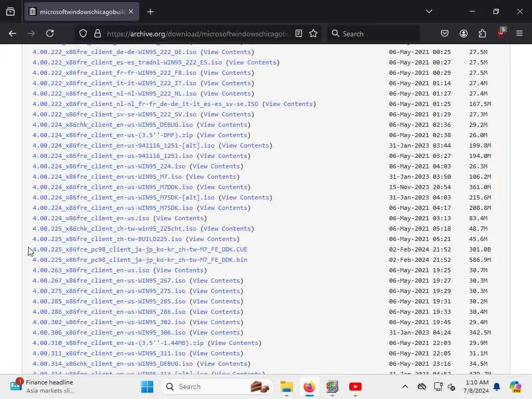Focus the Firefox Search box
This screenshot has width=532, height=399.
[373, 34]
